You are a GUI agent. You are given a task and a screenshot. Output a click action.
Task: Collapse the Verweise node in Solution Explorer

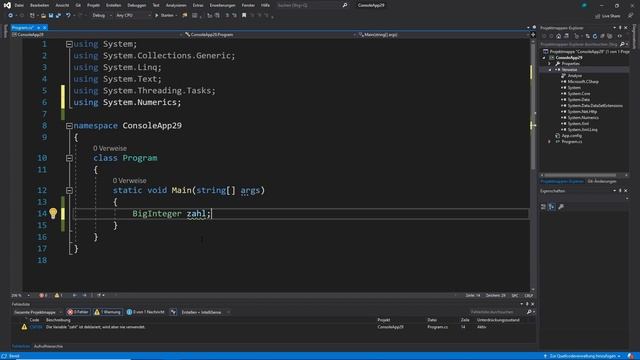pos(549,70)
